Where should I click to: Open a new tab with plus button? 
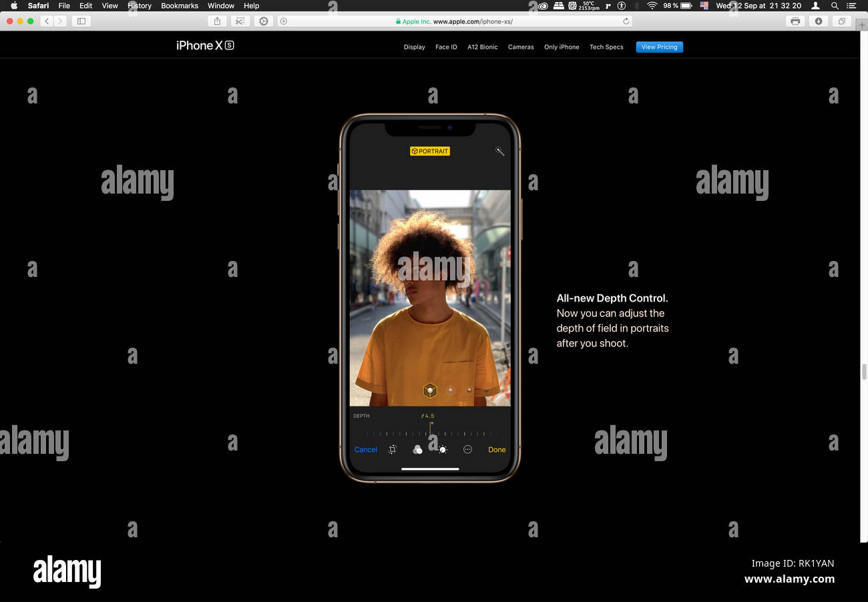point(862,25)
